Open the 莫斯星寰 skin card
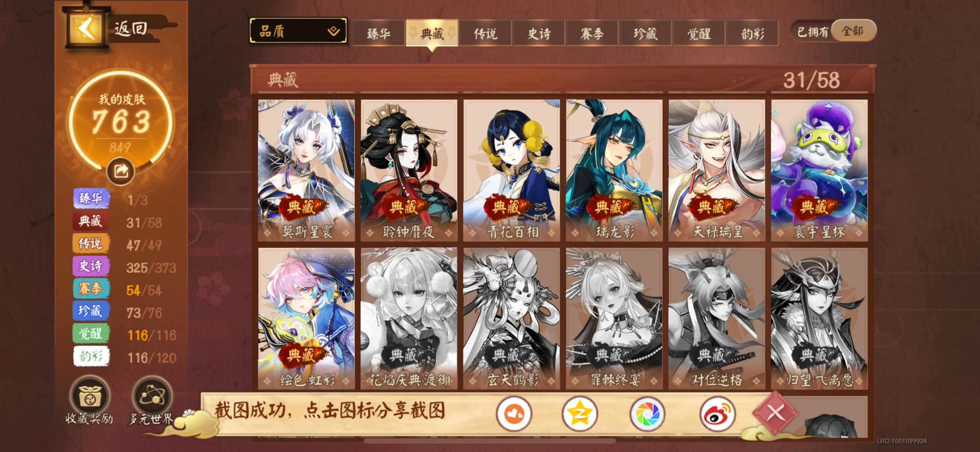This screenshot has height=452, width=980. (306, 170)
